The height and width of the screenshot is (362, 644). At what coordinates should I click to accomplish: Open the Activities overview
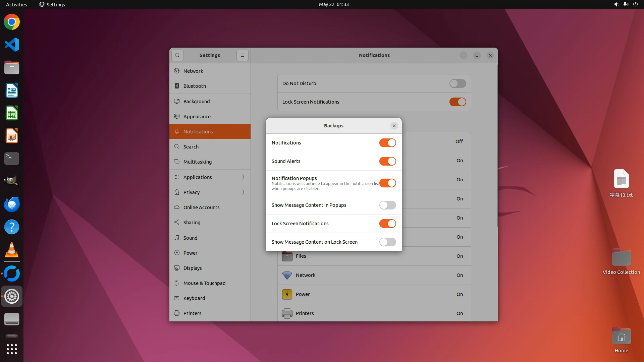16,4
